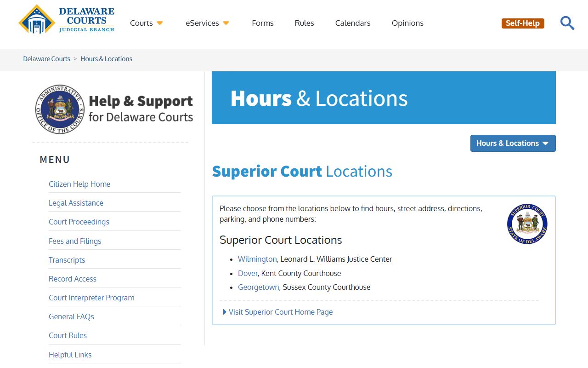The height and width of the screenshot is (368, 588).
Task: Open Legal Assistance sidebar link
Action: (76, 203)
